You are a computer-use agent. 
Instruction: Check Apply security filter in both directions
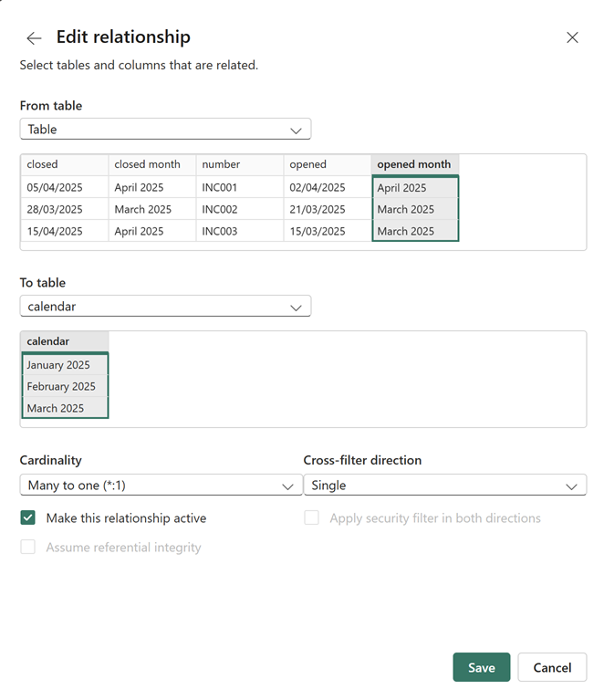312,518
